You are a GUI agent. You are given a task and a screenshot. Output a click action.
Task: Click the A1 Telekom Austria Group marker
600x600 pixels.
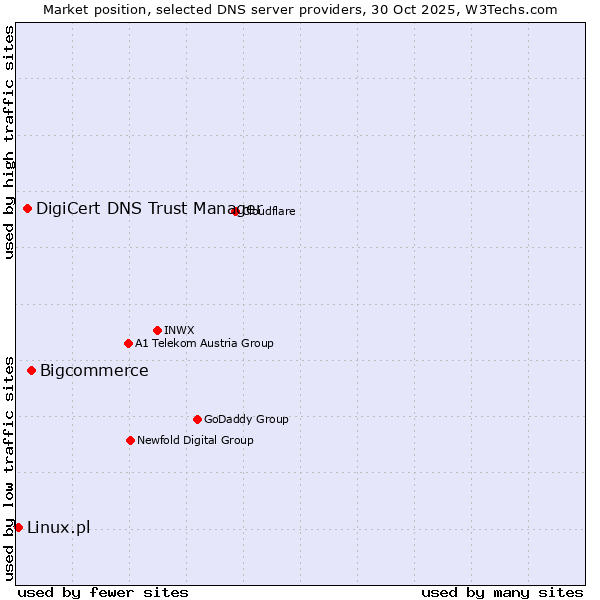128,343
